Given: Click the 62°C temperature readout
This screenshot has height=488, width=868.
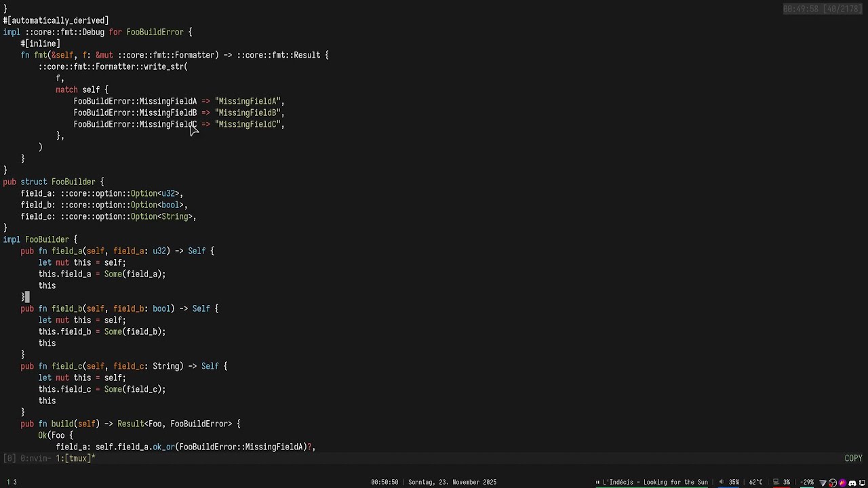Looking at the screenshot, I should pos(755,483).
